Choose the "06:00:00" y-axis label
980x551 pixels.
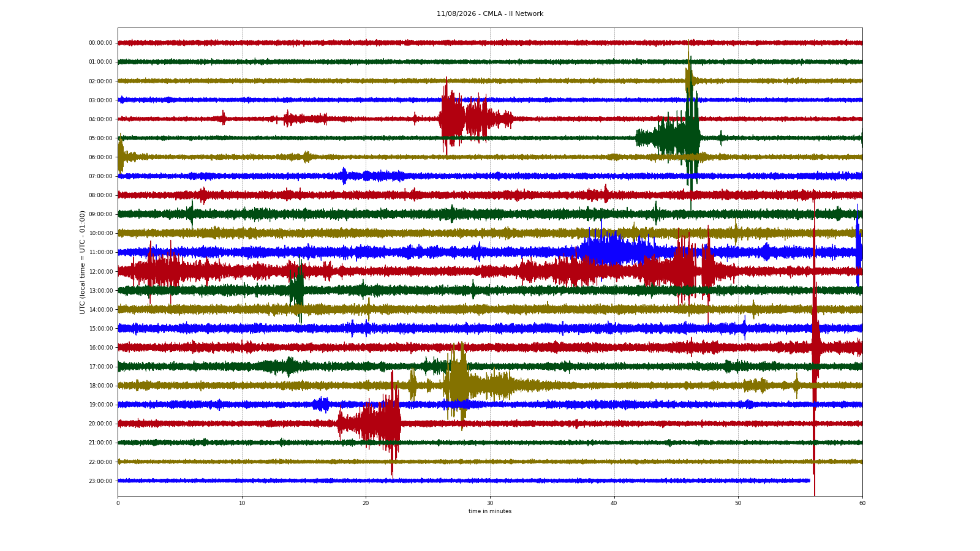(x=100, y=157)
